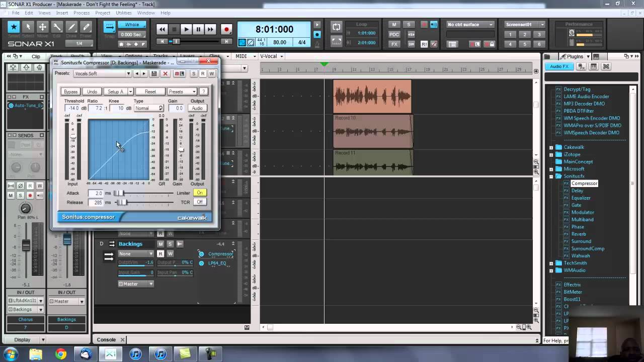Open the Insert menu
644x362 pixels.
click(x=62, y=13)
